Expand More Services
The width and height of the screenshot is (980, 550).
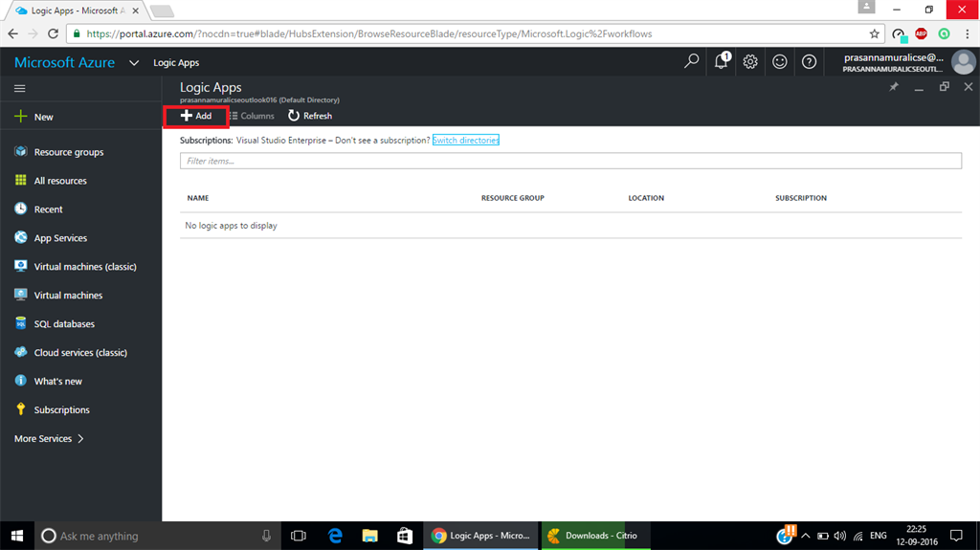point(49,439)
